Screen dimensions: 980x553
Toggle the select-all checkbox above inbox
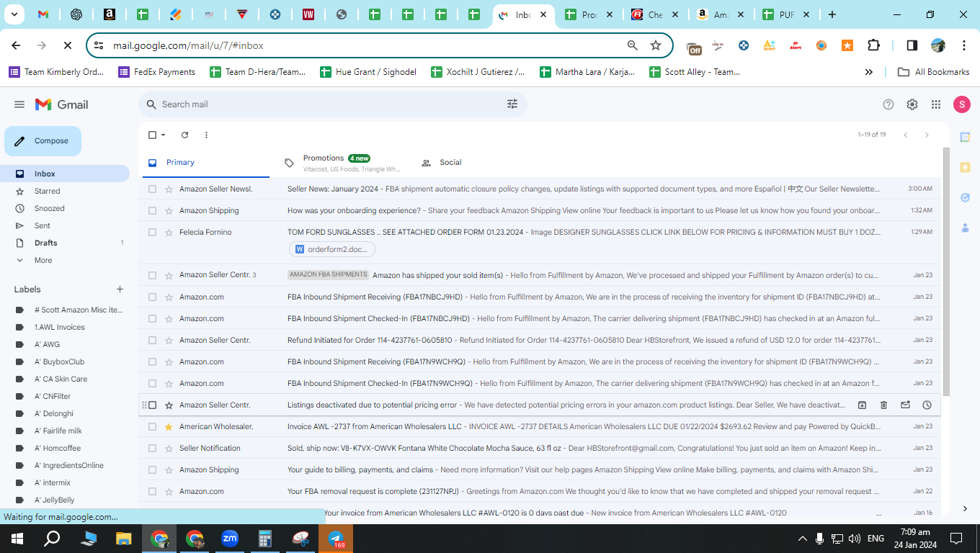[152, 135]
